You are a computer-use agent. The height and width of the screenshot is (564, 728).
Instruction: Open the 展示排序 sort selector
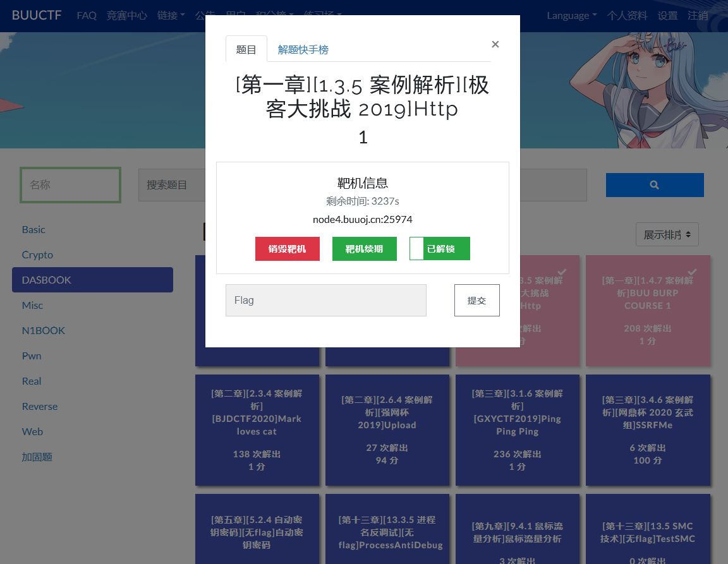click(667, 234)
